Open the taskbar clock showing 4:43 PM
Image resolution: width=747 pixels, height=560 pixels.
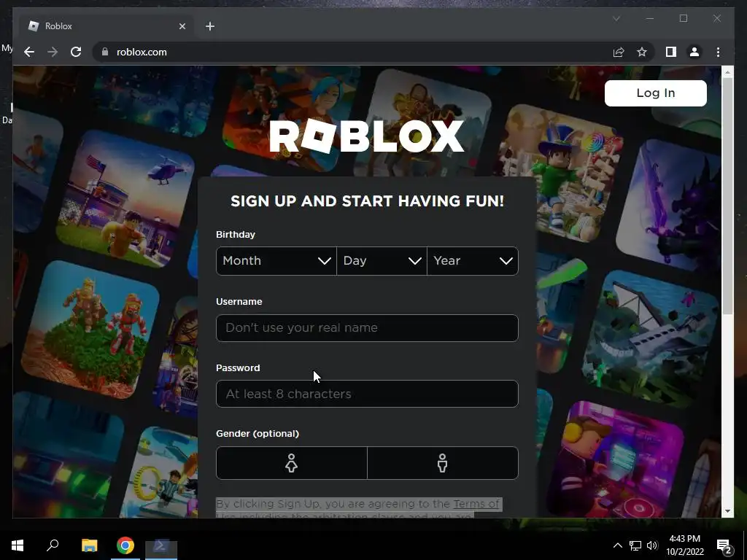(x=684, y=545)
